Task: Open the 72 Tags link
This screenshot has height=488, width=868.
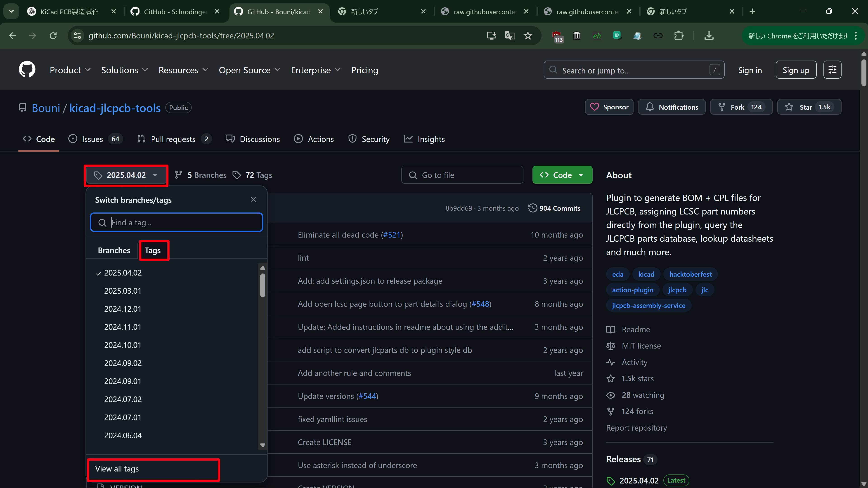Action: click(x=253, y=175)
